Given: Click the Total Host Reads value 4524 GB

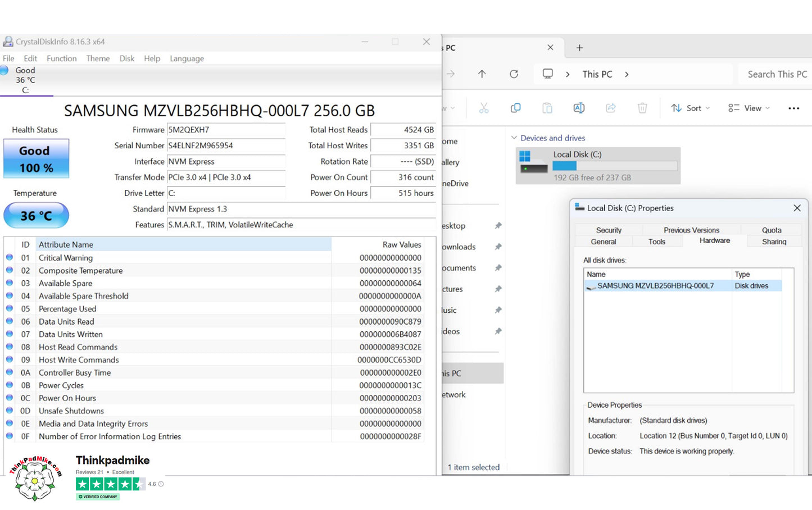Looking at the screenshot, I should tap(403, 130).
